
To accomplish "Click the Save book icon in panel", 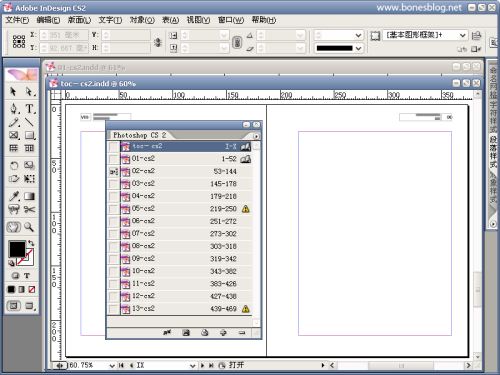I will (186, 332).
